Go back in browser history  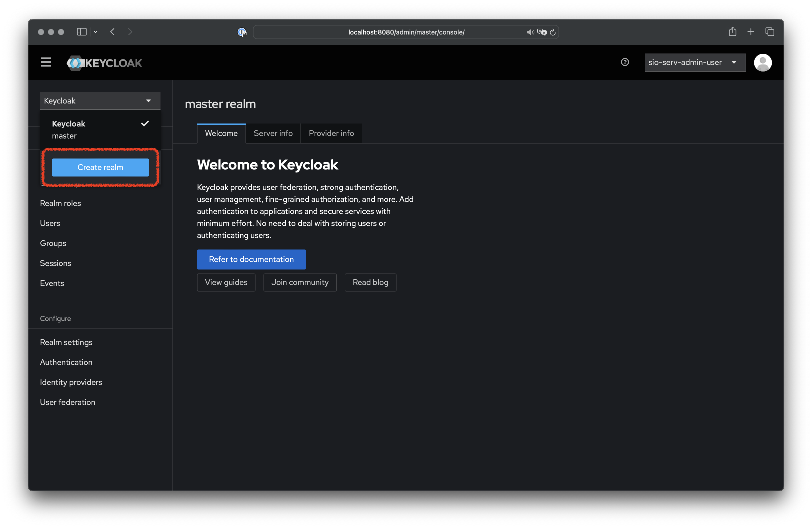pos(112,32)
